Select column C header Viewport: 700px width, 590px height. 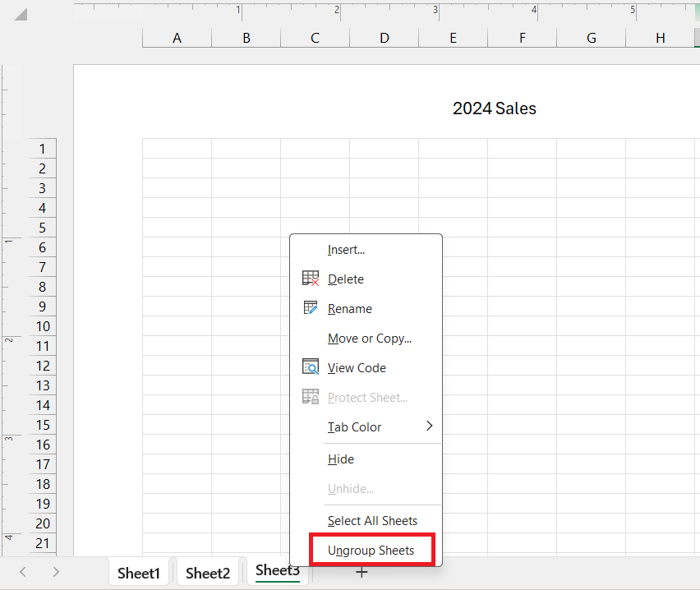click(x=315, y=38)
